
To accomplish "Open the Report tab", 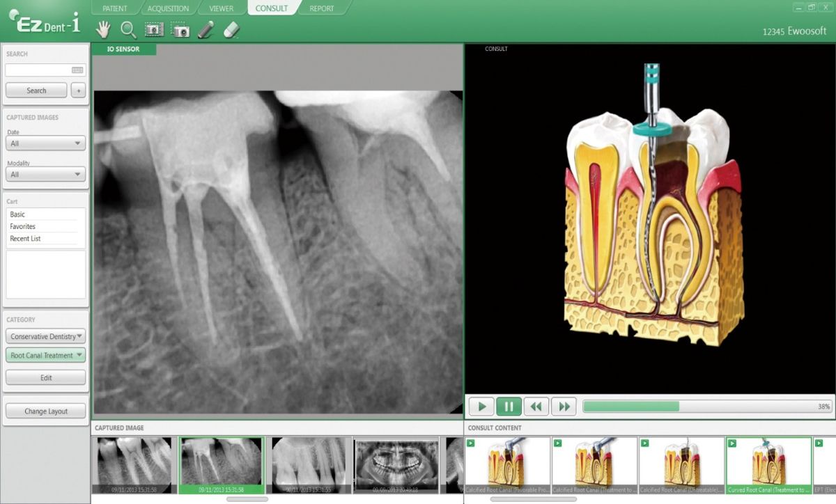I will pyautogui.click(x=321, y=8).
